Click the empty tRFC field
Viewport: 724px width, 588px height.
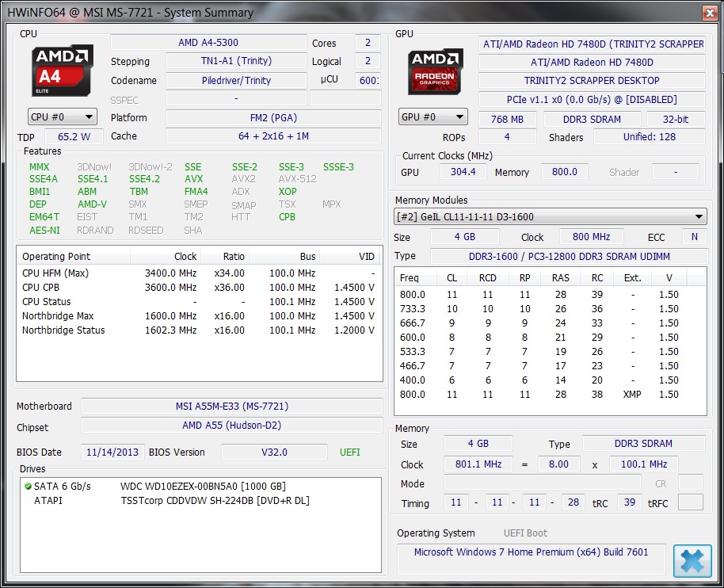[691, 502]
